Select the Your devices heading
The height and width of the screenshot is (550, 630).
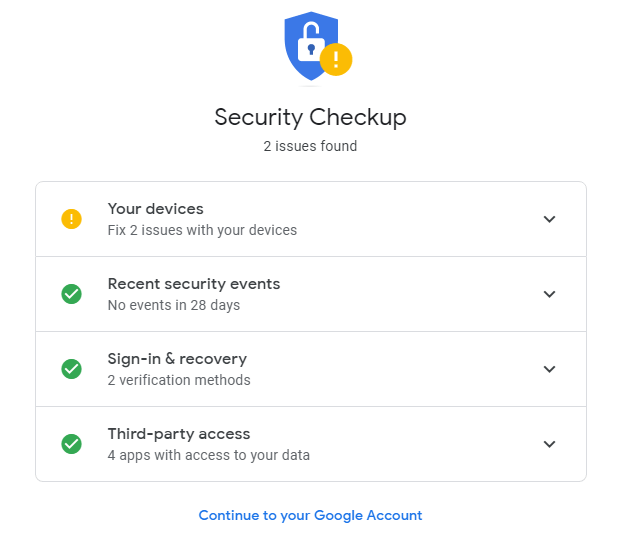155,209
